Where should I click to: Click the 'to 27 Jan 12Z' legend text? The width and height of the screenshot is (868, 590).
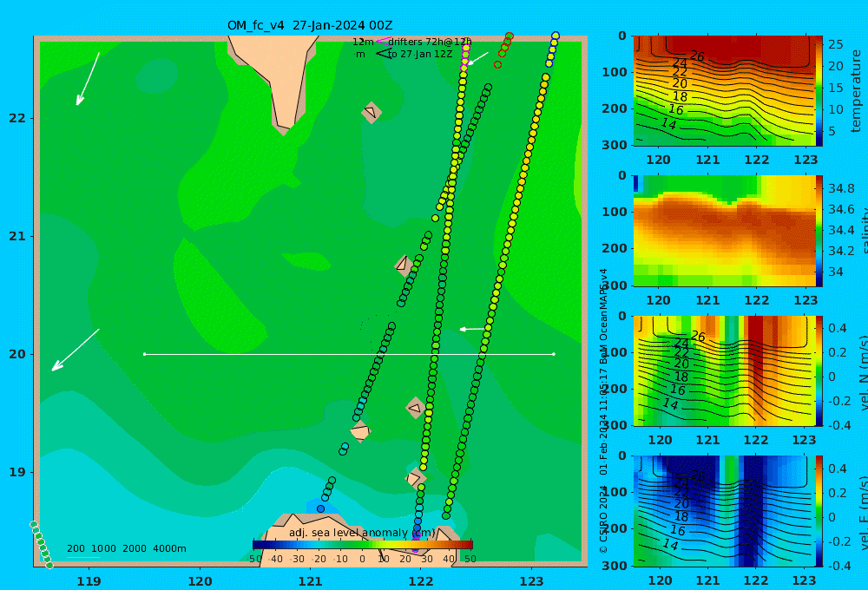[x=420, y=55]
